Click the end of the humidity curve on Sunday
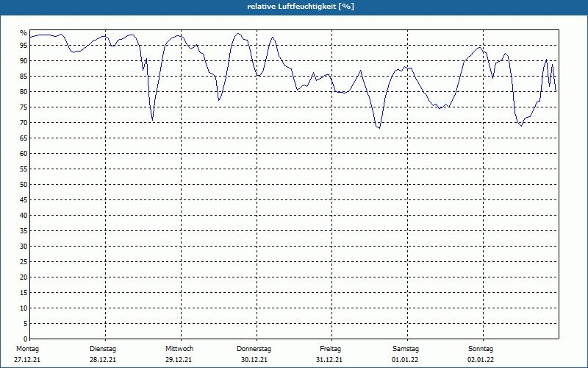588x368 pixels. (556, 91)
